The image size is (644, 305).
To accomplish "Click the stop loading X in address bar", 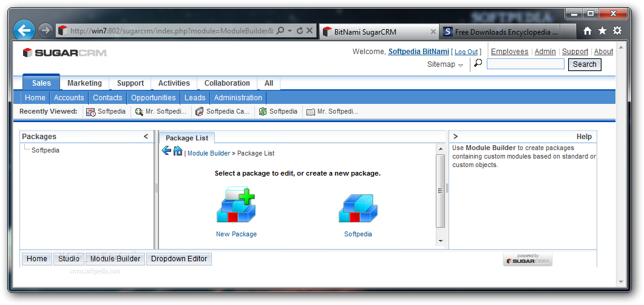I will tap(310, 30).
